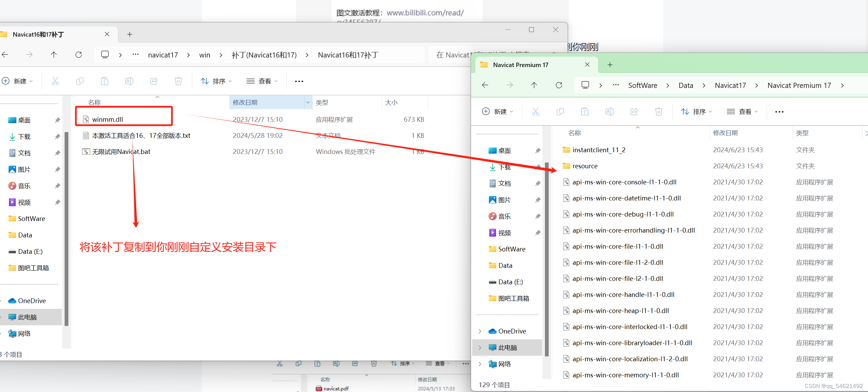Viewport: 868px width, 392px height.
Task: Open 查看 dropdown in left window
Action: tap(262, 81)
